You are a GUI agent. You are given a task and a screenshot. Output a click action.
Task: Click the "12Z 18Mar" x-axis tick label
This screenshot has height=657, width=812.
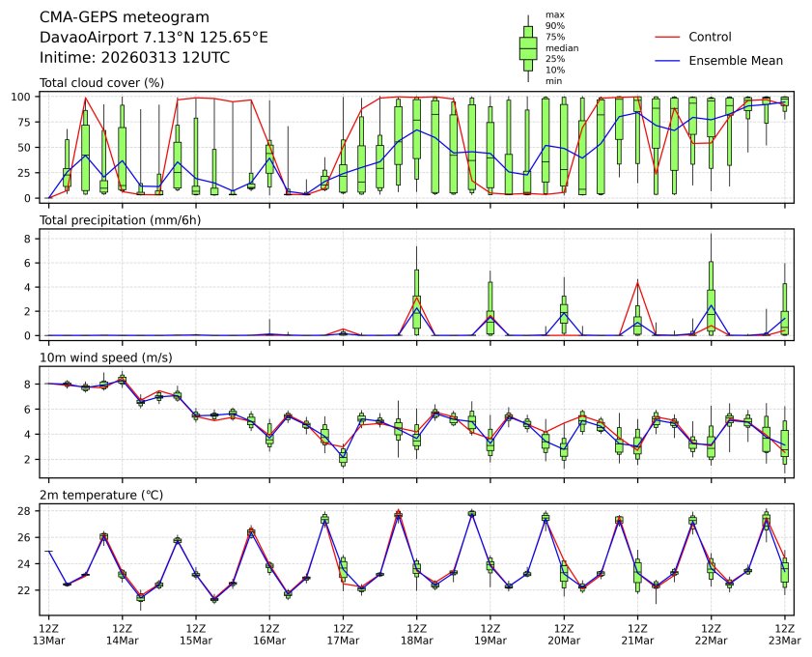tap(416, 633)
